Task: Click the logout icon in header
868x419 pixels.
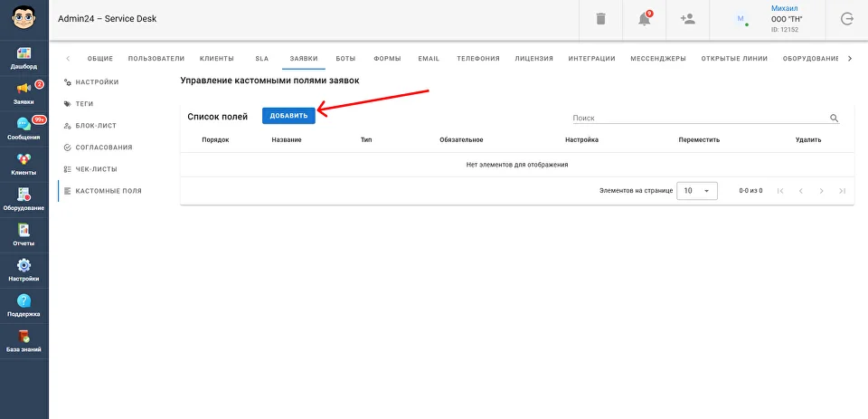Action: click(847, 19)
